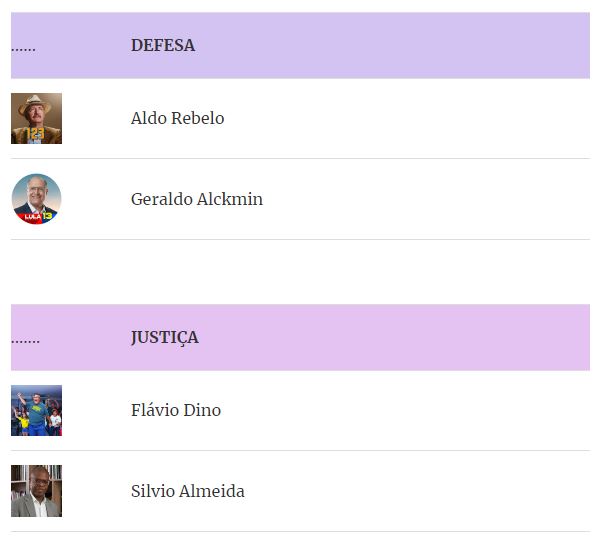Screen dimensions: 606x555
Task: Click the hat-wearing photo beside Aldo Rebelo
Action: tap(36, 118)
